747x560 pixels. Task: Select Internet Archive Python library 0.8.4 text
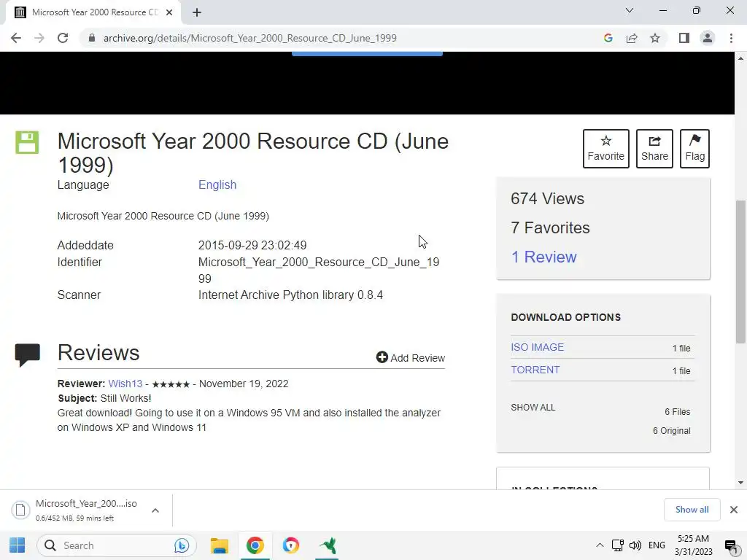[x=290, y=295]
